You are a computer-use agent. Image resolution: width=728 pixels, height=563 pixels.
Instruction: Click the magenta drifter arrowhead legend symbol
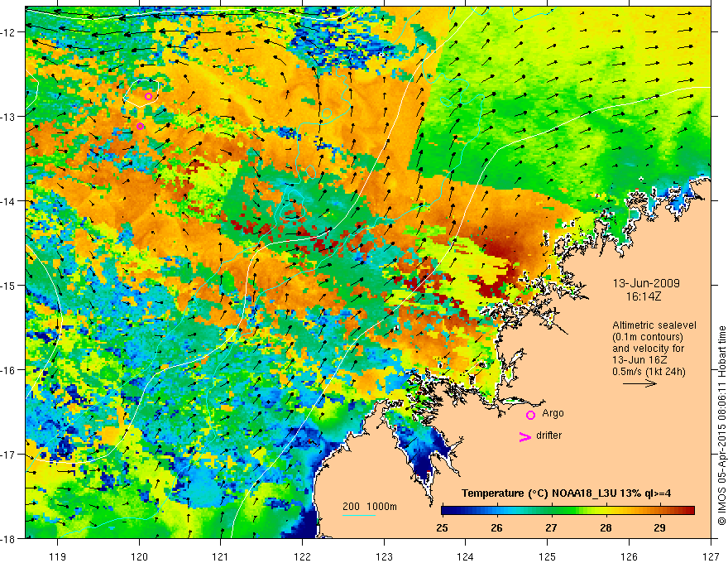(x=525, y=436)
